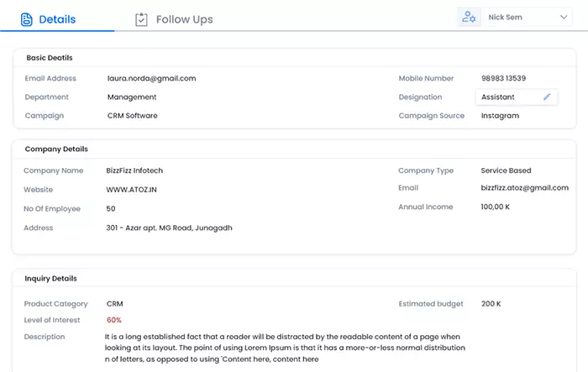Open the WWW.ATOZ.IN website link
This screenshot has width=588, height=372.
[x=131, y=190]
